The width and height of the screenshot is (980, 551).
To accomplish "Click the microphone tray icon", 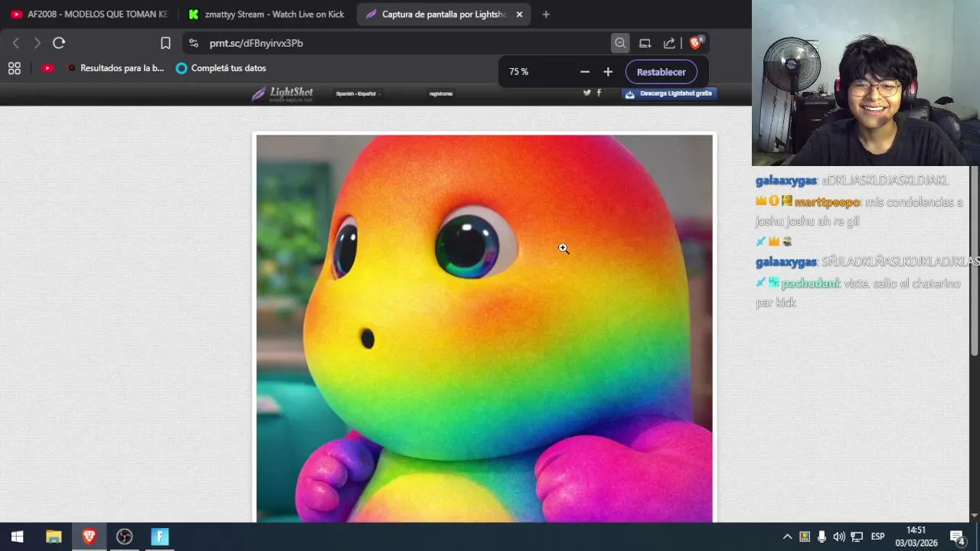I will [x=822, y=536].
